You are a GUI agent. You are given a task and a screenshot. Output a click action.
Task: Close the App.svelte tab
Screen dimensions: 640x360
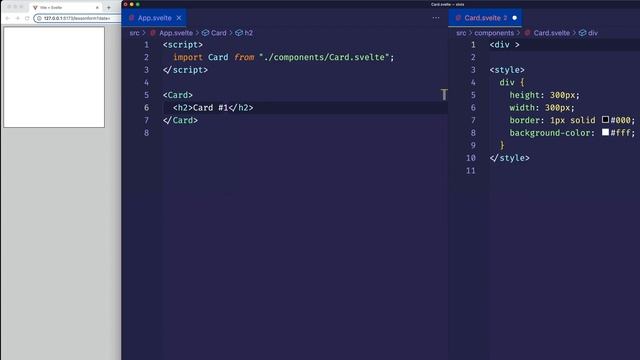click(x=179, y=18)
